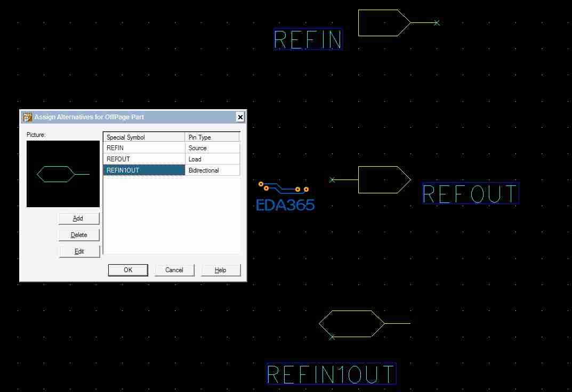Click the dialog's title bar icon
572x392 pixels.
27,117
